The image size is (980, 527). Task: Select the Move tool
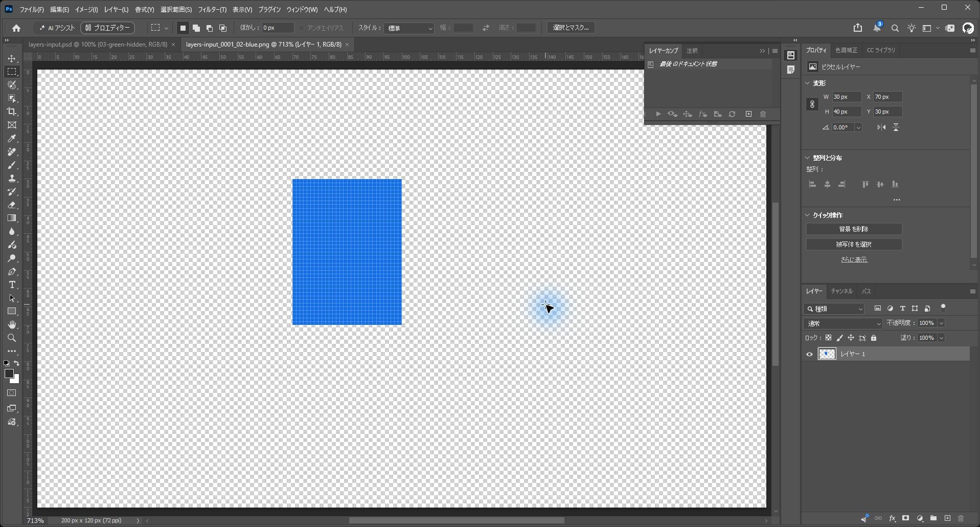[12, 58]
